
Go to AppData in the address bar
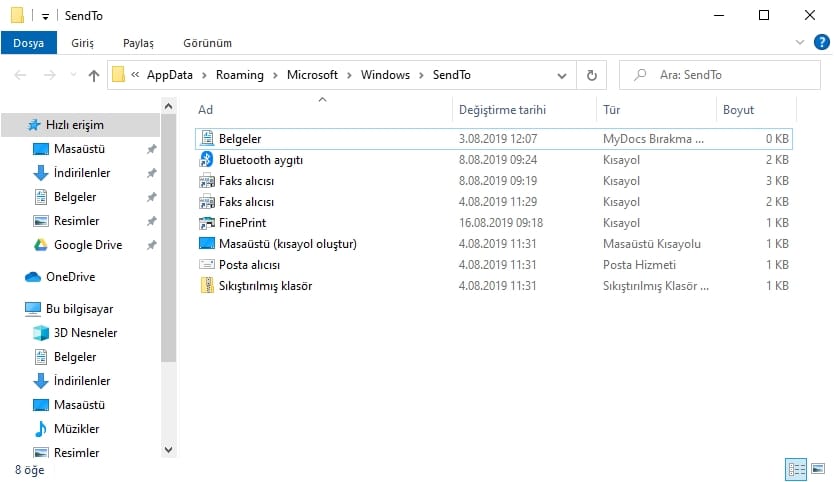tap(170, 75)
